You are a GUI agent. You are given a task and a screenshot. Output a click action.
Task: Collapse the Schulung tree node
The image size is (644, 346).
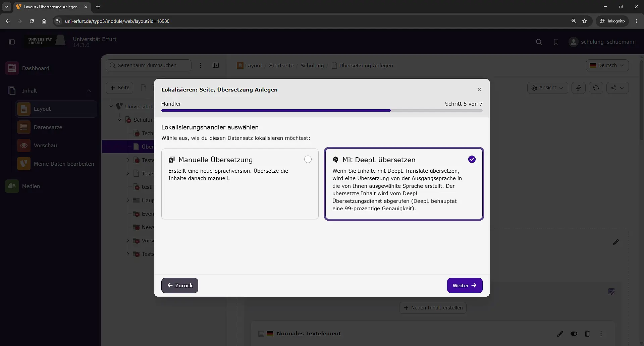pyautogui.click(x=119, y=120)
